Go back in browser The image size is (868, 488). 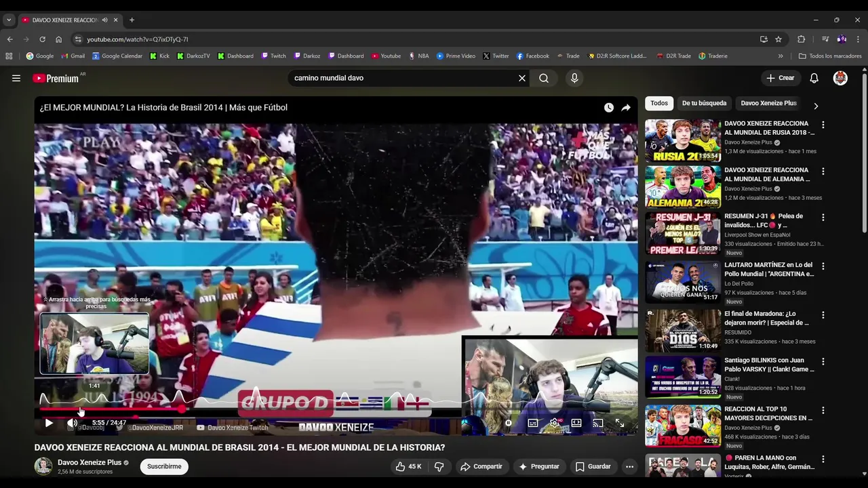[9, 39]
